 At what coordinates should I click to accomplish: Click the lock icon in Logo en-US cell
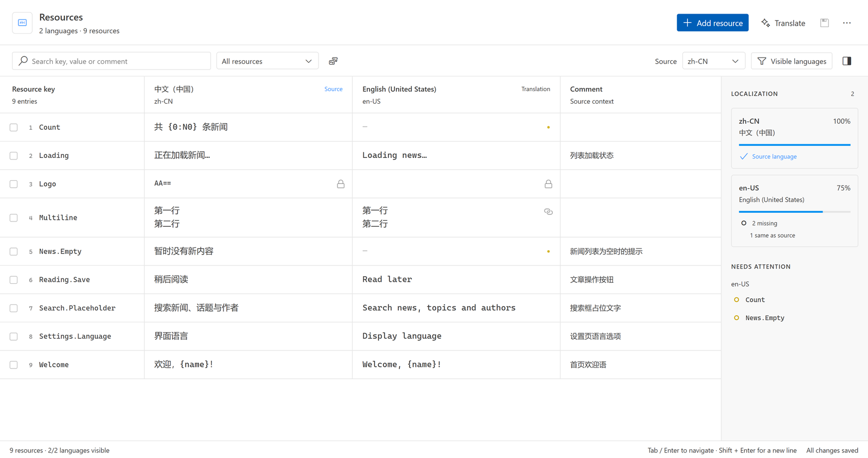548,184
